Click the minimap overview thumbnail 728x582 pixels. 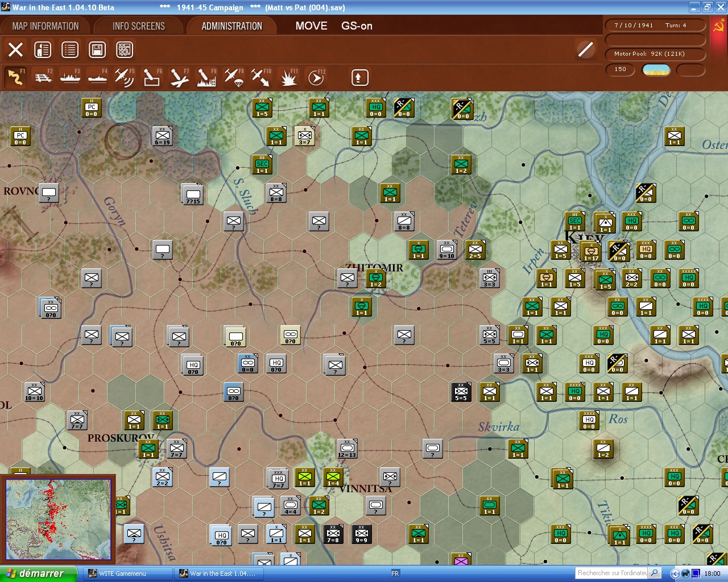[x=58, y=519]
